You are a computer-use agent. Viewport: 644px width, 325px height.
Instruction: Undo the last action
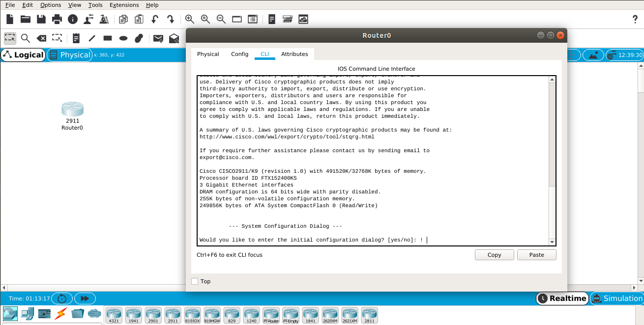pyautogui.click(x=155, y=19)
